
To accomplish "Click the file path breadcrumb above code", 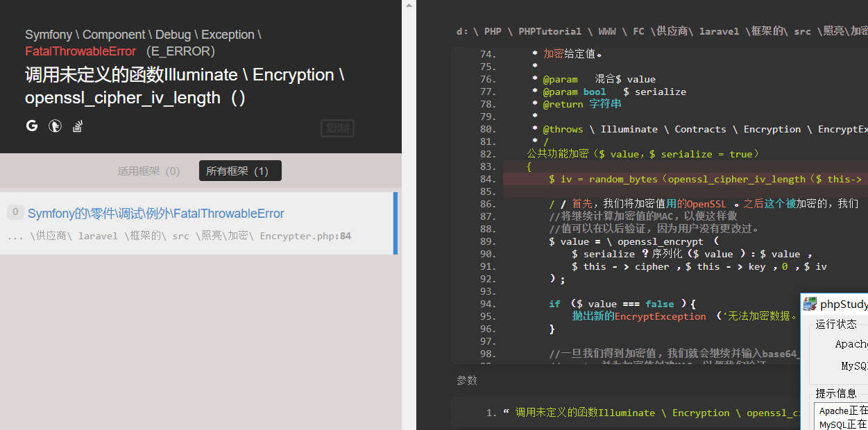I will [662, 31].
